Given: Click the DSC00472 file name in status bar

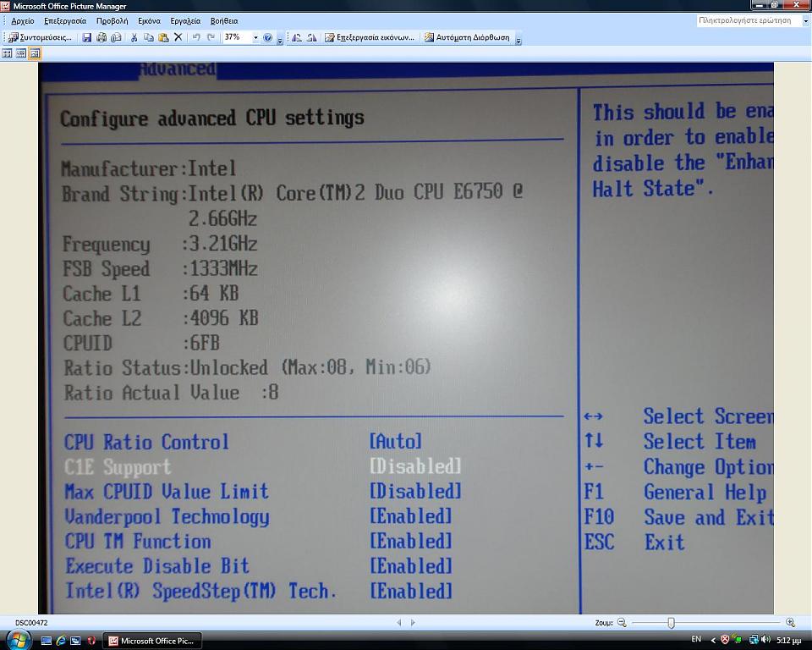Looking at the screenshot, I should pos(31,623).
